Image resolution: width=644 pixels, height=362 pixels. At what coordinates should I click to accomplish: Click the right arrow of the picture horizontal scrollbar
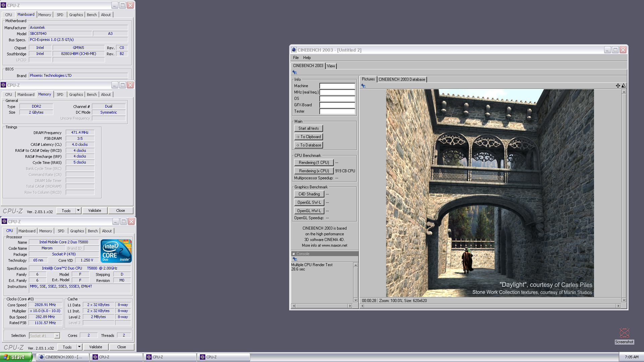(x=619, y=306)
